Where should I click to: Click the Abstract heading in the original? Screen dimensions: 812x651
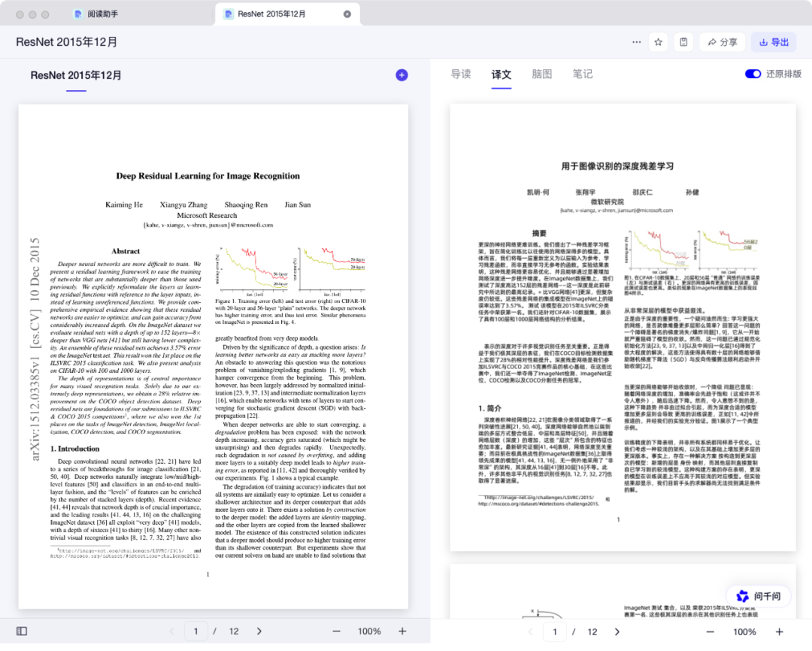126,251
